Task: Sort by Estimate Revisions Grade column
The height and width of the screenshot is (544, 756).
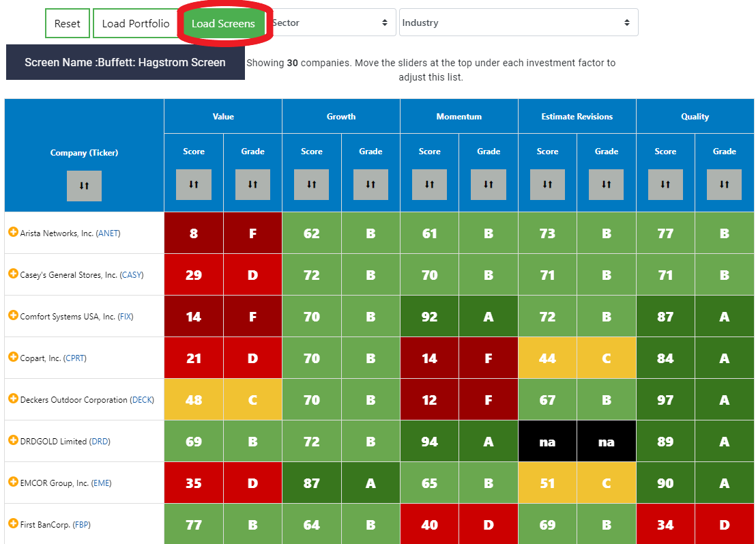Action: 606,184
